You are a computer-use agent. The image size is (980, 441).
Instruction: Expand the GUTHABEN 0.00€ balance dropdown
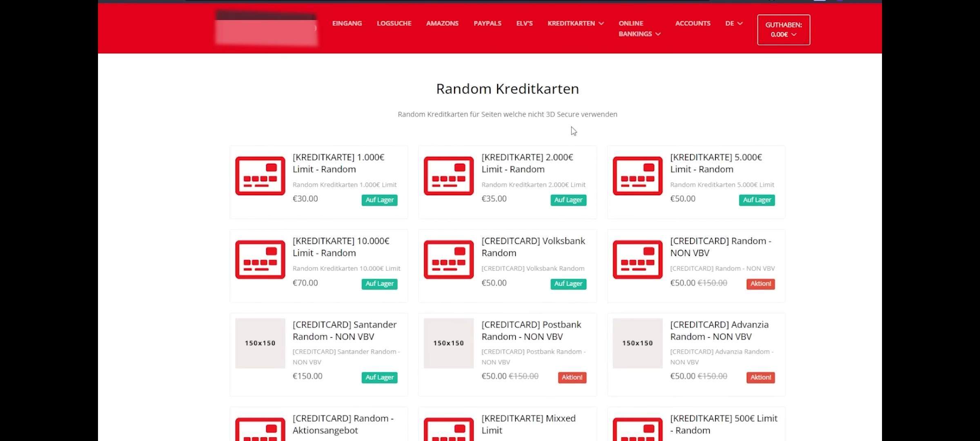(x=783, y=29)
